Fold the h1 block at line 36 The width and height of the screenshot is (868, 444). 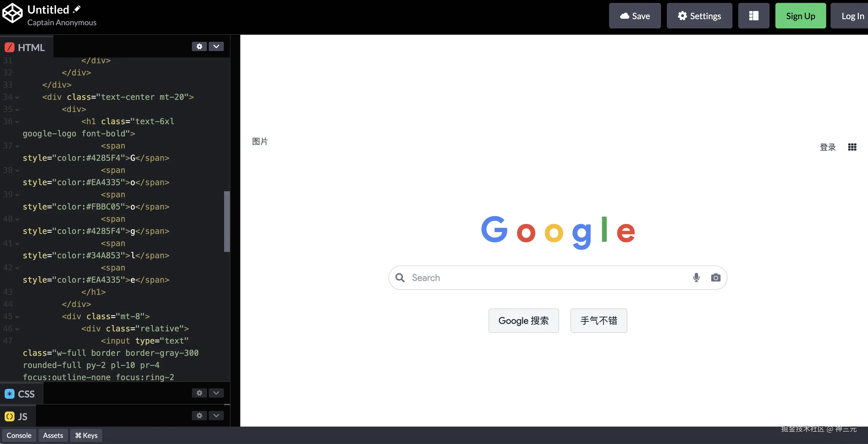pos(17,122)
